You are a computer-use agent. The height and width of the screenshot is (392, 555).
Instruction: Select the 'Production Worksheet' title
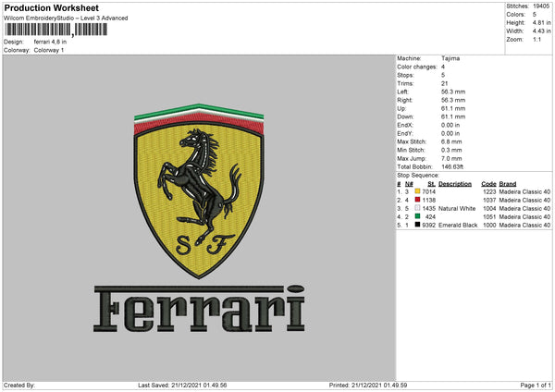51,7
